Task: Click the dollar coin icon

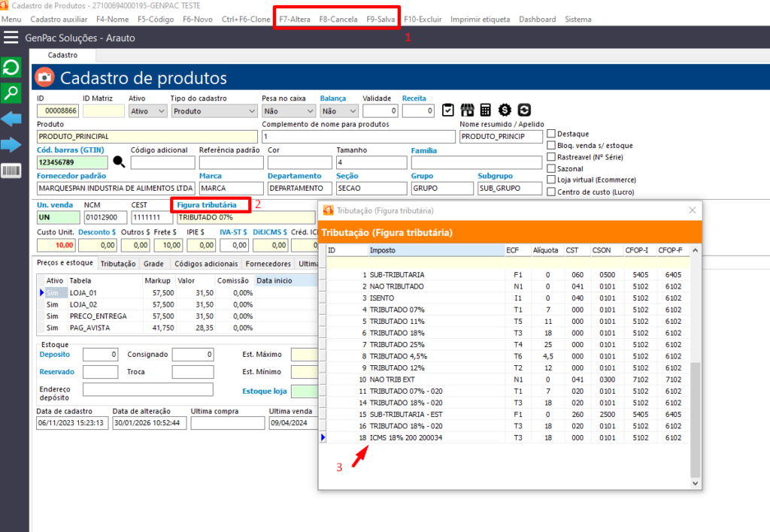Action: click(505, 110)
